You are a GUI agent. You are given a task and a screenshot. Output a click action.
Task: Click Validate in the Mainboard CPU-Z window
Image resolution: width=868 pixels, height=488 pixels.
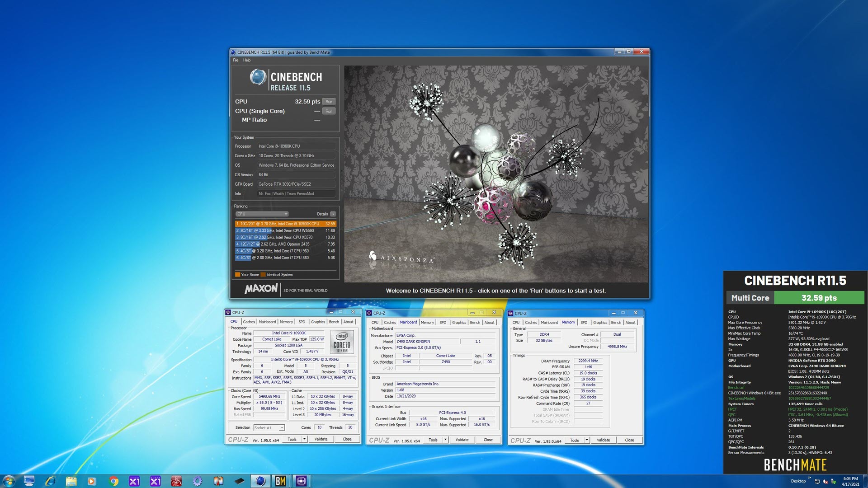[x=462, y=440]
